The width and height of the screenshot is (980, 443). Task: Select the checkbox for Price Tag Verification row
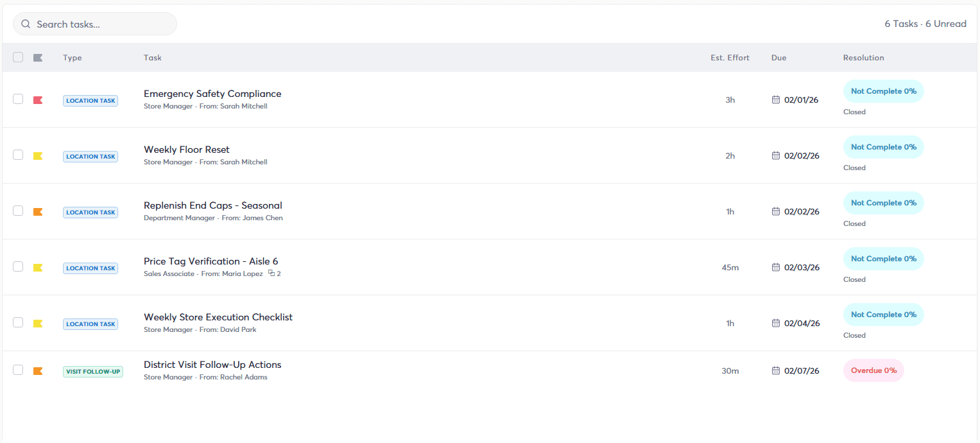18,266
